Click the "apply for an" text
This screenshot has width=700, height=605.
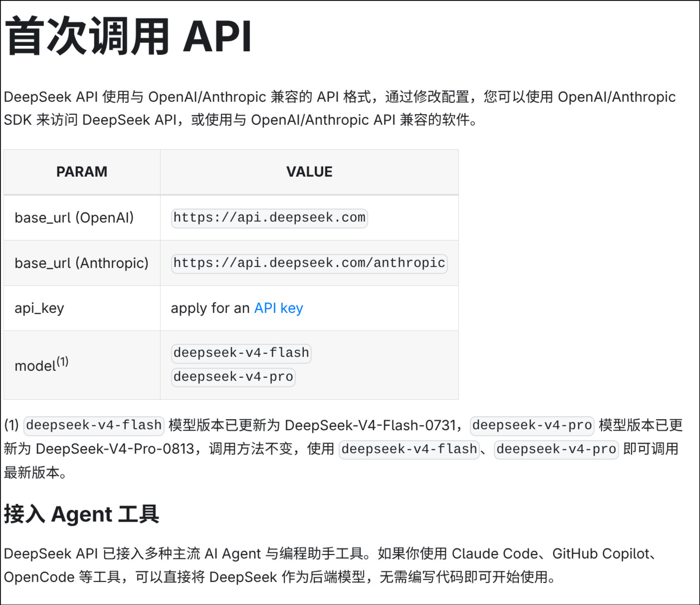[x=210, y=308]
